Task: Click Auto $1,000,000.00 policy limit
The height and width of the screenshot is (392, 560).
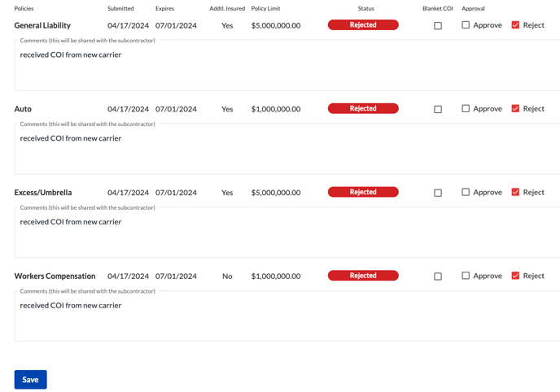Action: tap(276, 109)
